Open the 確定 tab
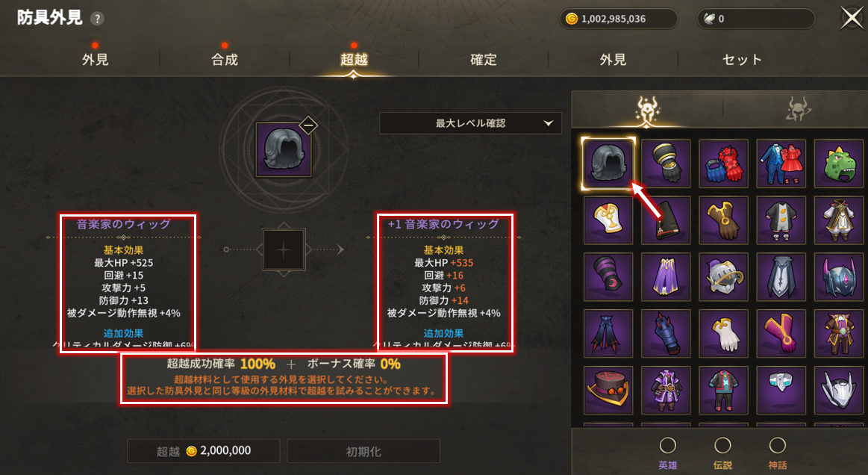The height and width of the screenshot is (475, 868). (484, 59)
